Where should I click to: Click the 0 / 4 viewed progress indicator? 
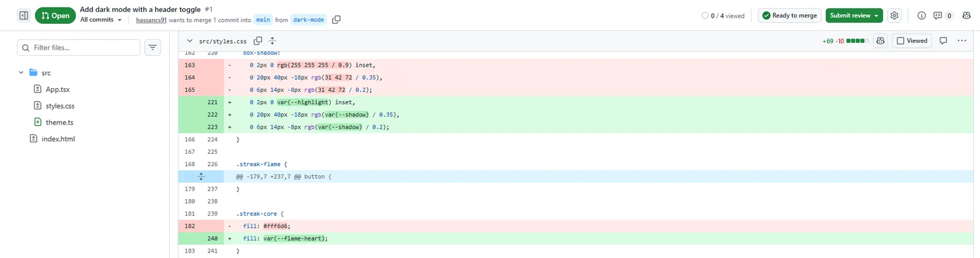tap(723, 16)
